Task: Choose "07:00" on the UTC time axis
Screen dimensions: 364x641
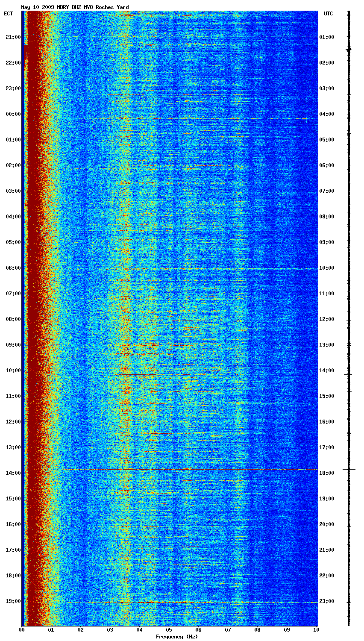Action: click(x=327, y=191)
